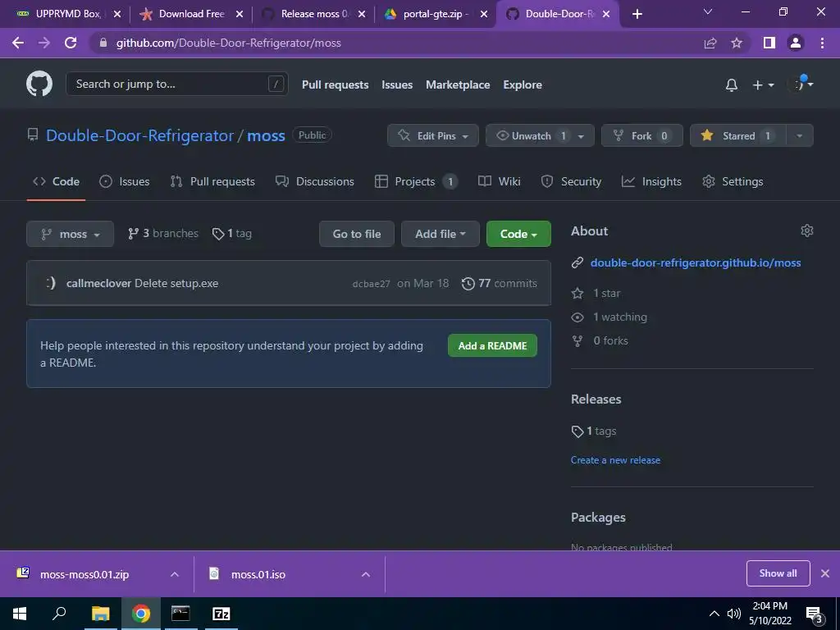The height and width of the screenshot is (630, 840).
Task: Open the 1 tag link beside branches
Action: tap(232, 234)
